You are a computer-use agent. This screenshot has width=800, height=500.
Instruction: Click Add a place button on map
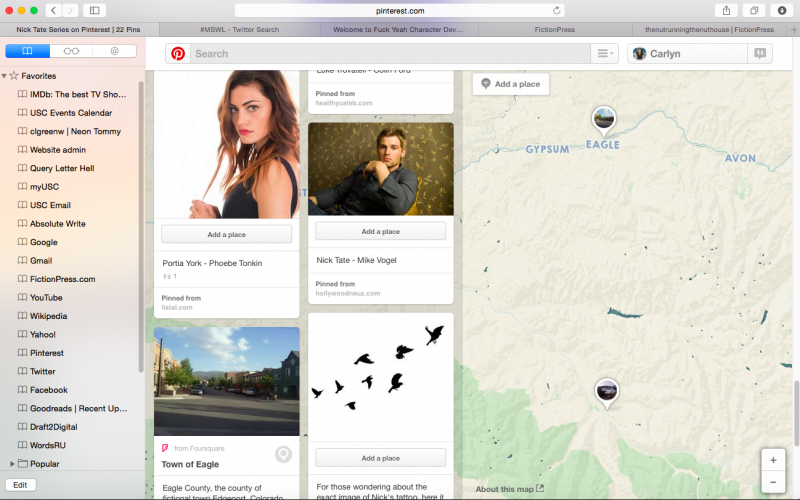click(511, 84)
